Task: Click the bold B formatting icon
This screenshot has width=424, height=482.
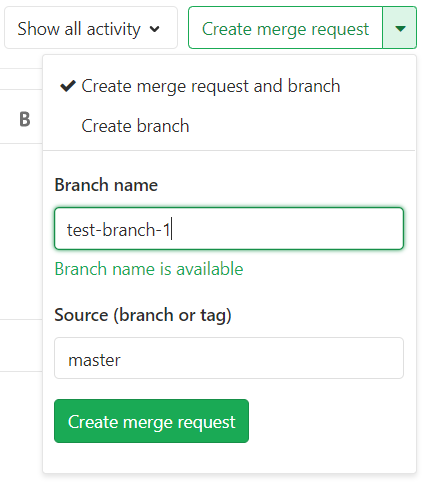Action: (x=25, y=119)
